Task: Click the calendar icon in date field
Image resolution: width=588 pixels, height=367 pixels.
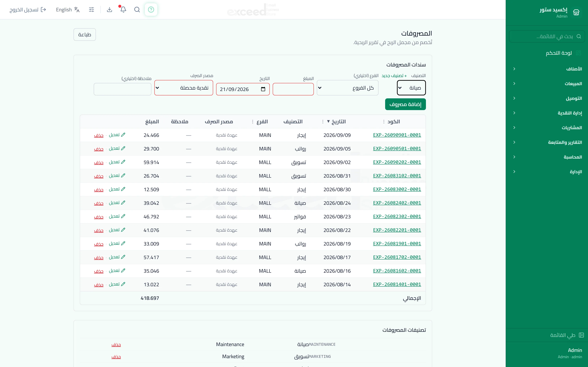Action: (x=263, y=89)
